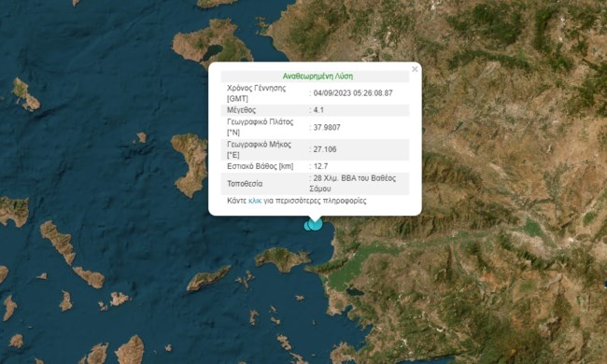Click the 'Χρόνος Γέννησης [GMT]' label
The width and height of the screenshot is (607, 364).
[x=256, y=93]
